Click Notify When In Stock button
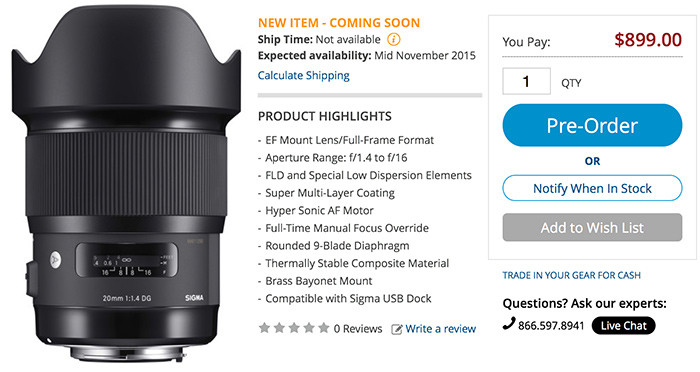700x372 pixels. (592, 188)
